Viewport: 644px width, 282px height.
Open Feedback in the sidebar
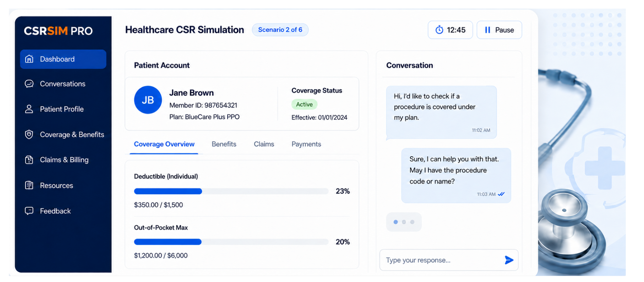click(x=63, y=211)
